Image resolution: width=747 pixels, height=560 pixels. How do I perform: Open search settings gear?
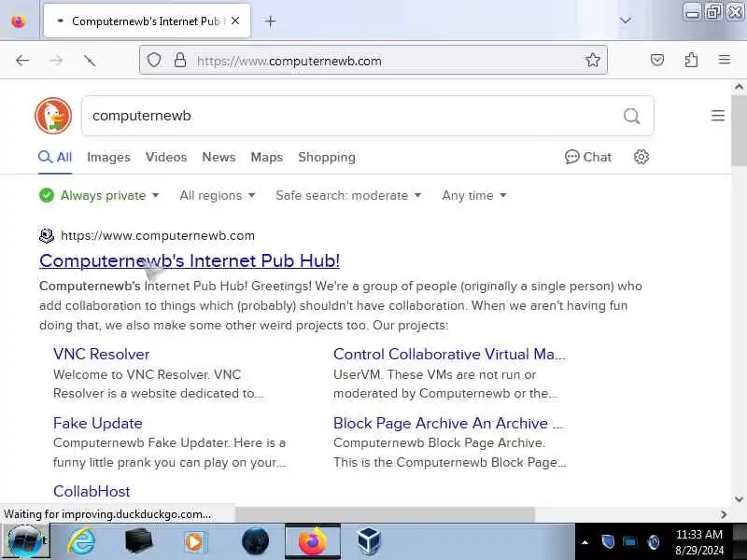coord(641,157)
